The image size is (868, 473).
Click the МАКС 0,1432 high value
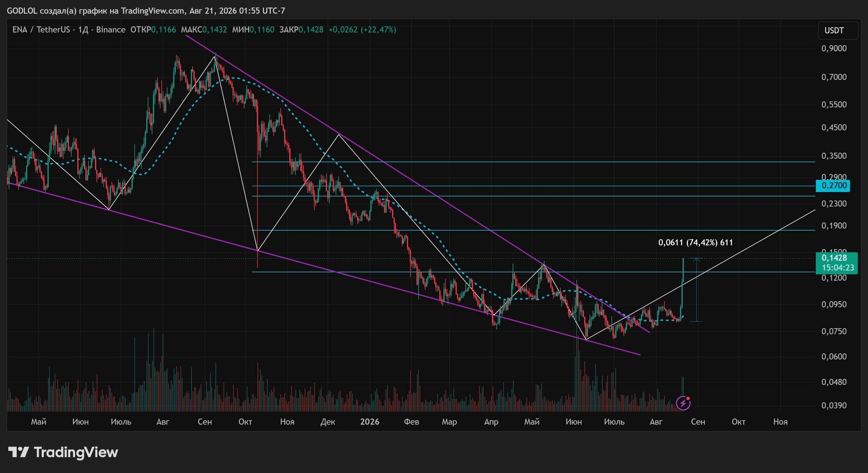pyautogui.click(x=204, y=30)
